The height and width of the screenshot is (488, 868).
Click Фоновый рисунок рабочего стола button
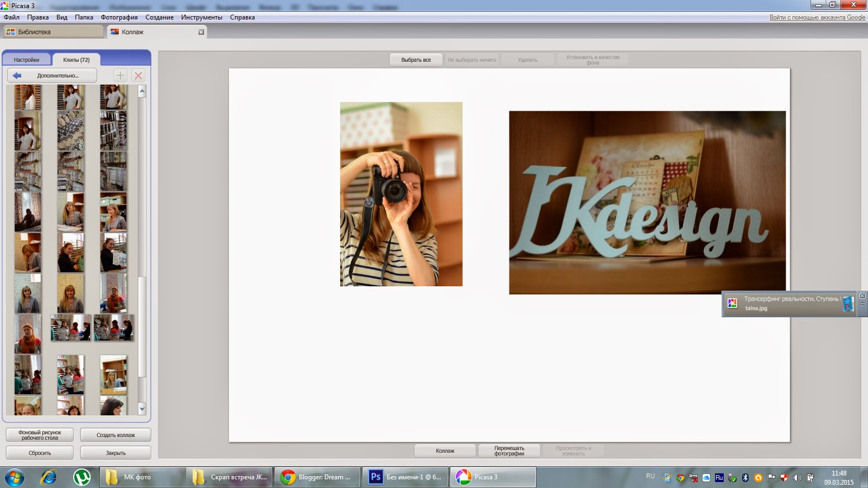pyautogui.click(x=40, y=435)
